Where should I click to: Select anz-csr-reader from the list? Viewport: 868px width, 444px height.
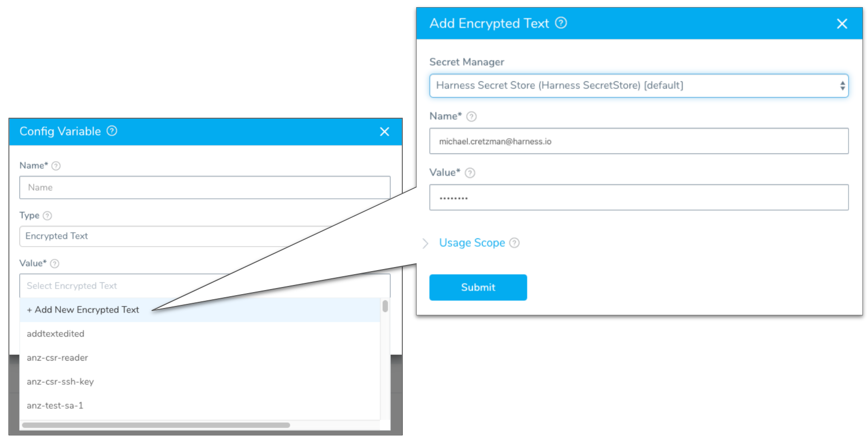point(200,358)
